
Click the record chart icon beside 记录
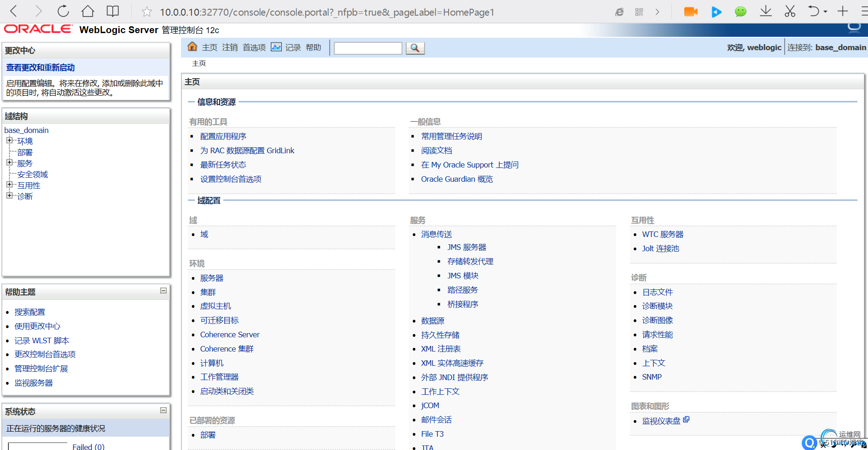276,47
